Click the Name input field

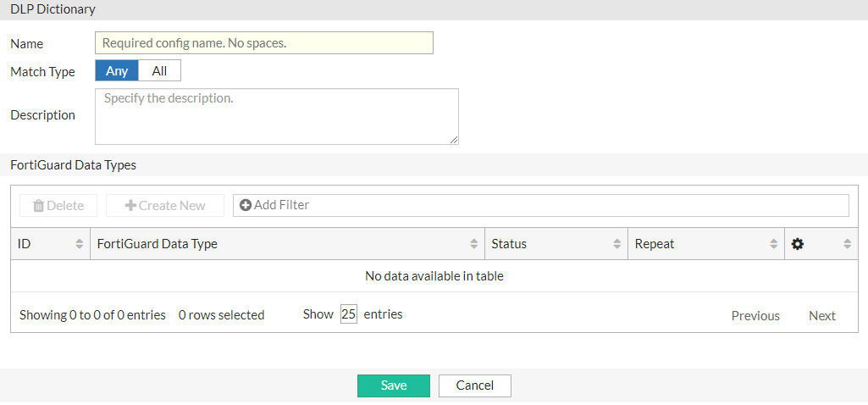(x=264, y=43)
